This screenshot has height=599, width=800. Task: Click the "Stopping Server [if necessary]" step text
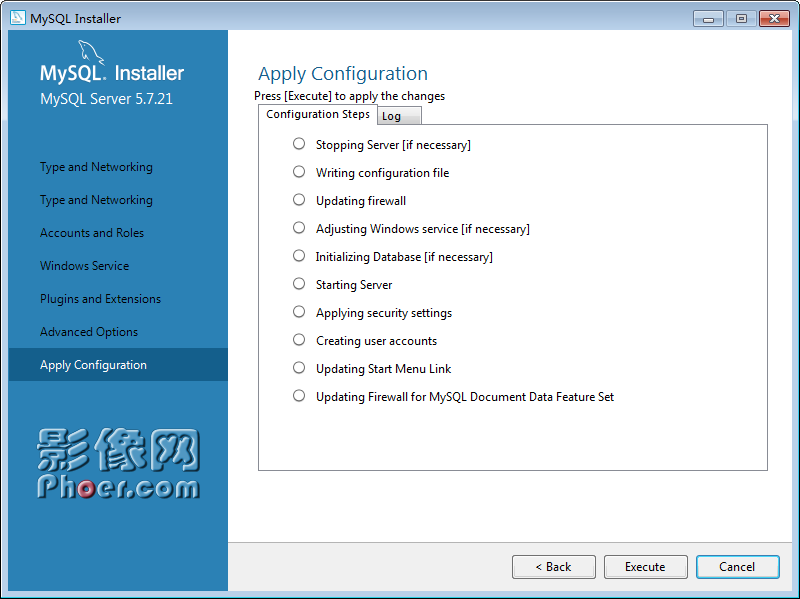393,145
